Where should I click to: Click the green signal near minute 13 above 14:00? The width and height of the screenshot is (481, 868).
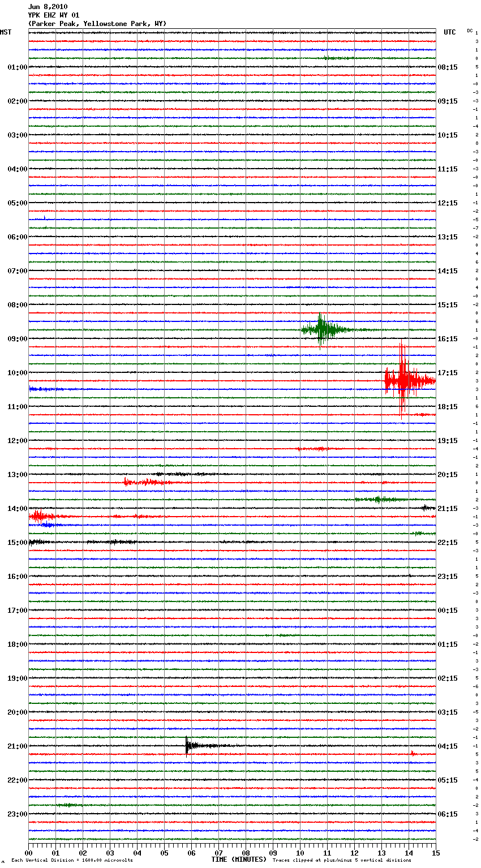pos(380,499)
